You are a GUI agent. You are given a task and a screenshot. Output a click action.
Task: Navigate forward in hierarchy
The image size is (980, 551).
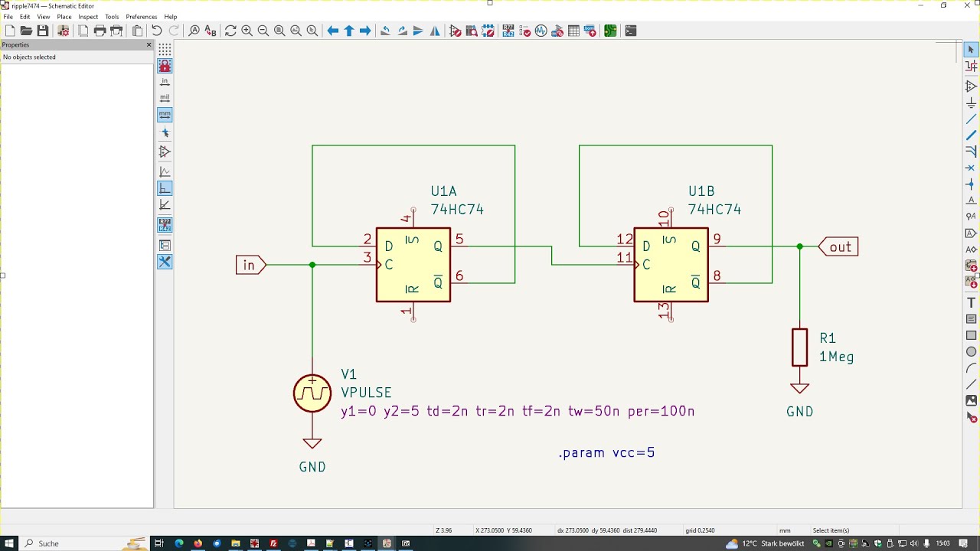tap(365, 31)
